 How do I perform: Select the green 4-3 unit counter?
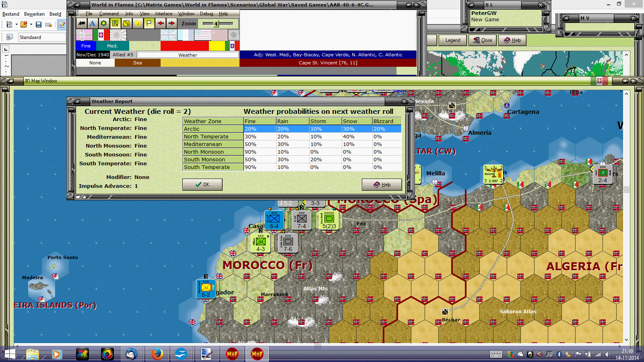coord(260,243)
